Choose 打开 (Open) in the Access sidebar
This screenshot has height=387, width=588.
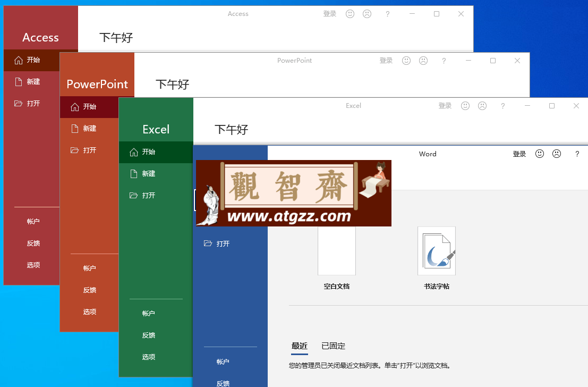[31, 104]
